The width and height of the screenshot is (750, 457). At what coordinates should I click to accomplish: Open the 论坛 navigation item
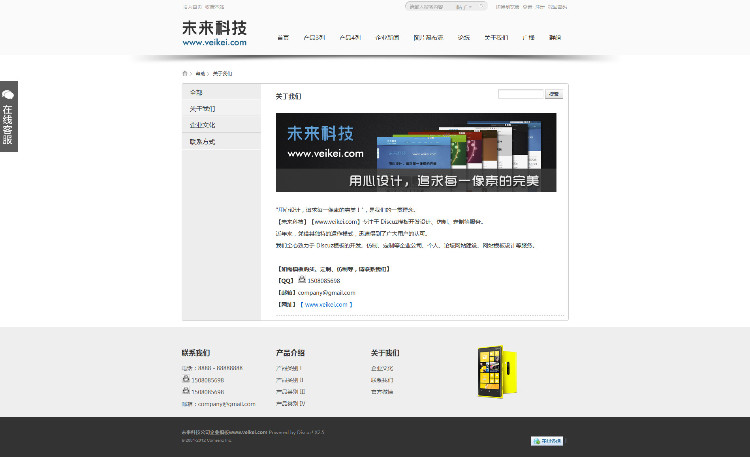pyautogui.click(x=463, y=37)
